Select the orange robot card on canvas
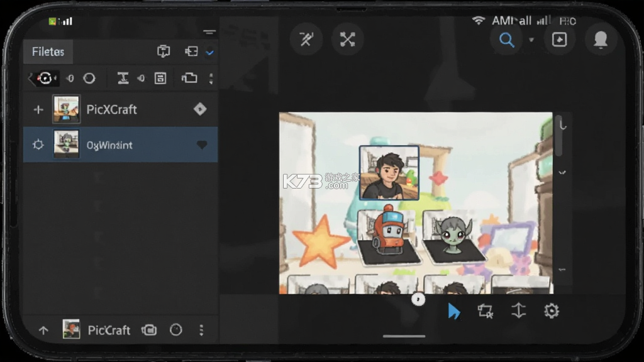Screen dimensions: 644x362 click(x=389, y=236)
